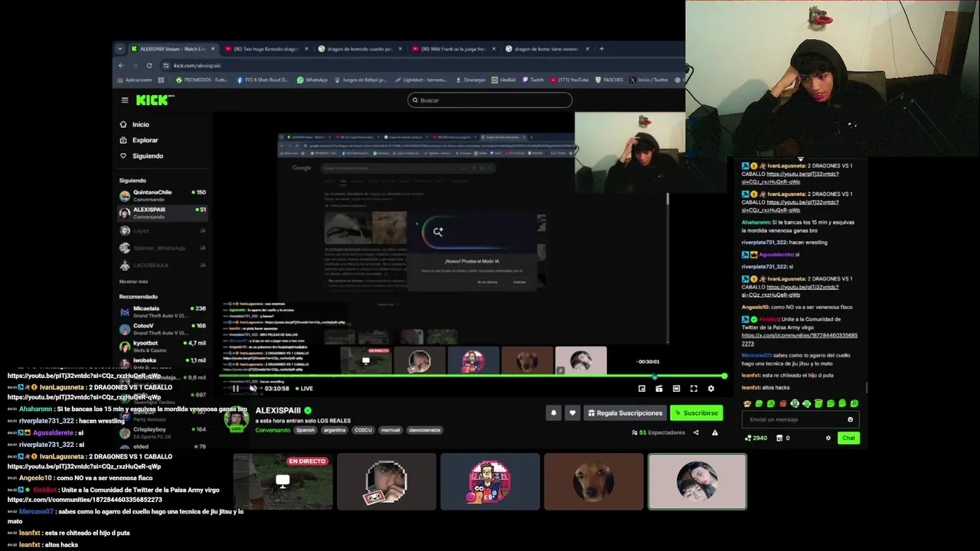
Task: Select the dog thumbnail in the bottom strip
Action: pos(593,481)
